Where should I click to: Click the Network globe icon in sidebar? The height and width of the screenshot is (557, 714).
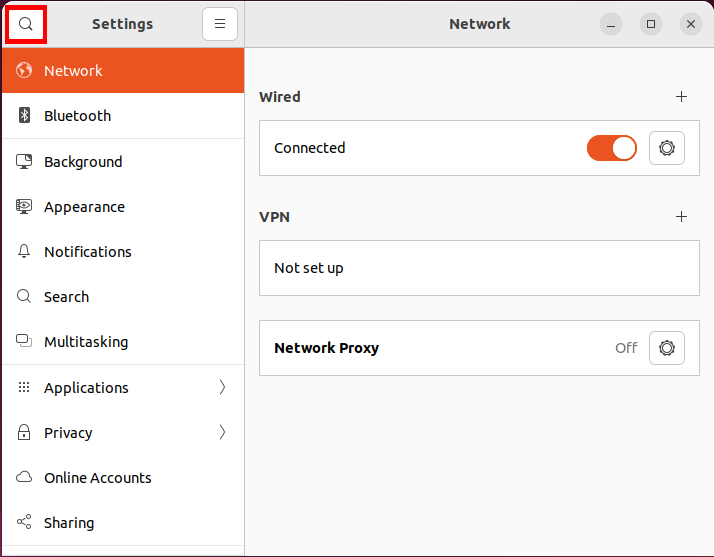coord(24,71)
